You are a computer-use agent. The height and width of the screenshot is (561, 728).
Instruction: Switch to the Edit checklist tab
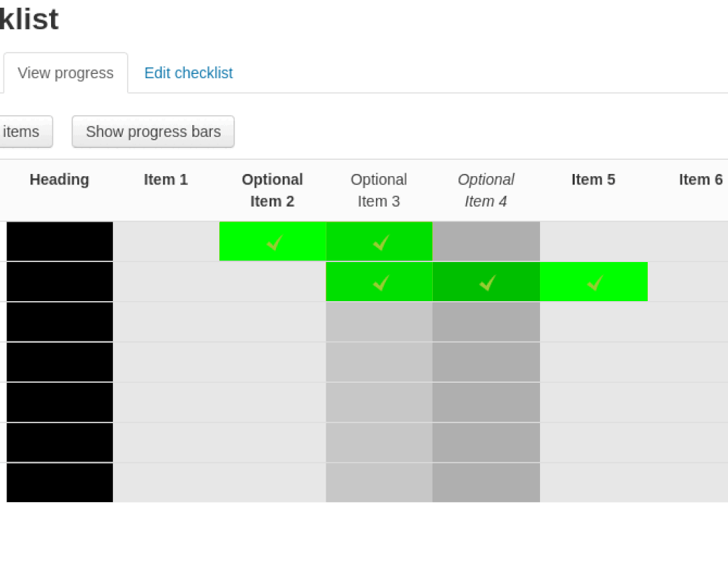(x=188, y=72)
